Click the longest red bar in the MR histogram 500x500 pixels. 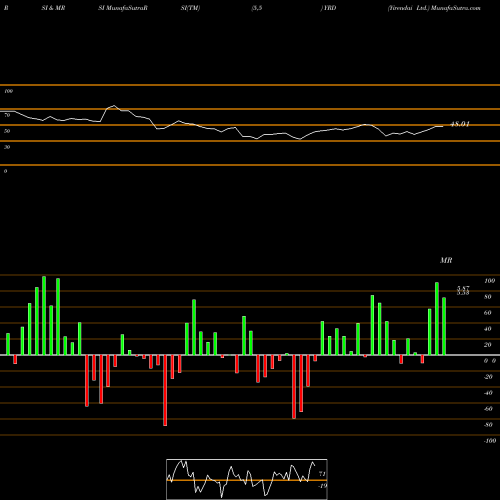(x=165, y=390)
